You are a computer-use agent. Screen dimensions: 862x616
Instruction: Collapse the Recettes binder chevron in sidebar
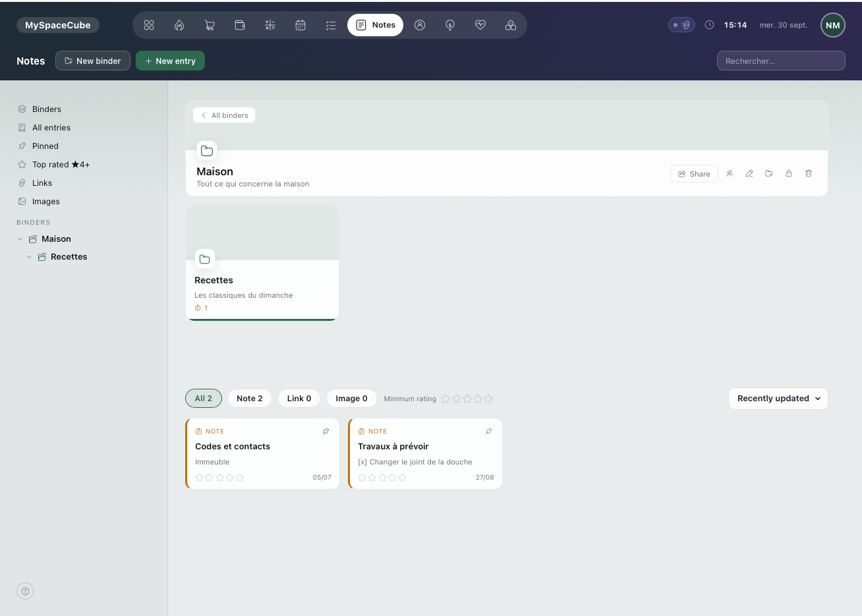[x=29, y=257]
